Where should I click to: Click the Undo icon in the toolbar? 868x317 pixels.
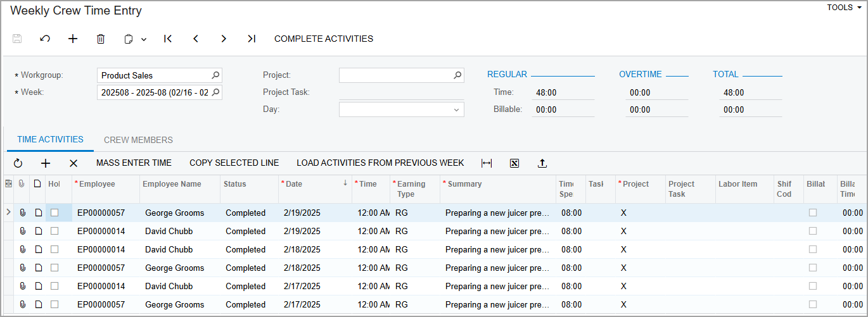click(45, 39)
